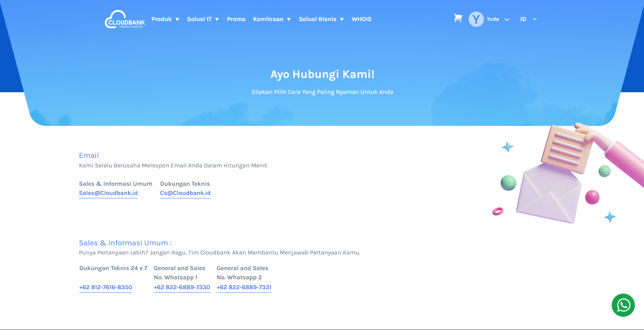644x330 pixels.
Task: Open Whatsapp 2 number +62 822-6889-7331
Action: 244,287
